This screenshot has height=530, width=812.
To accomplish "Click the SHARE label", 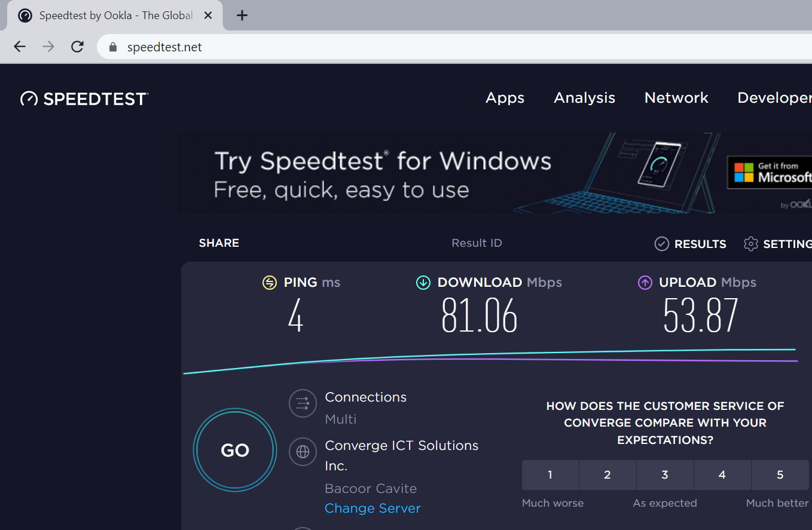I will coord(219,243).
